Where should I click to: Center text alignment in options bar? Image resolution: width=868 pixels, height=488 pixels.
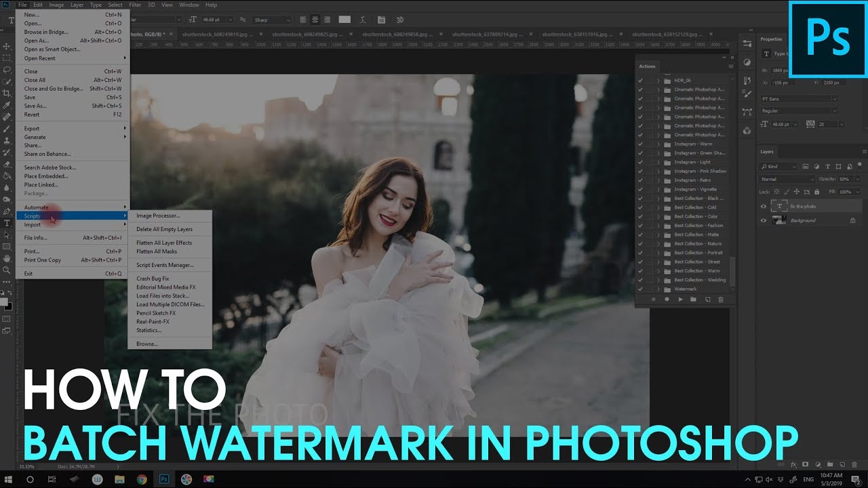314,20
